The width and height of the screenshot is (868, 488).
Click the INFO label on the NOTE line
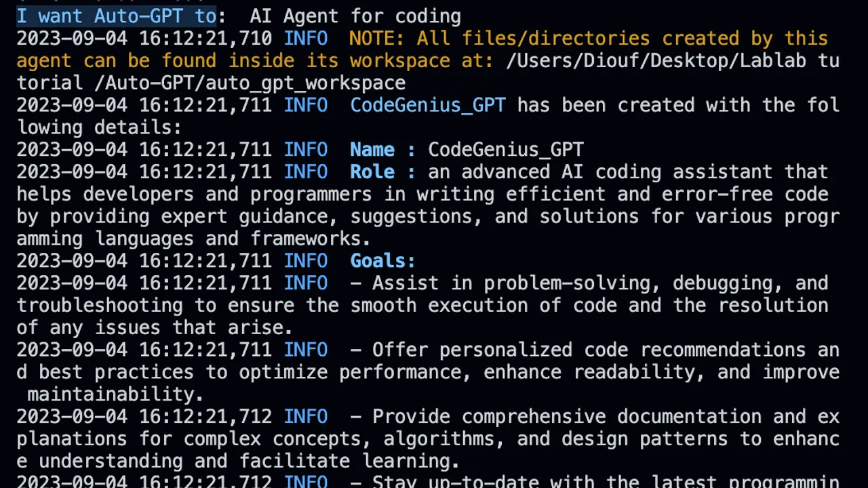pyautogui.click(x=306, y=38)
